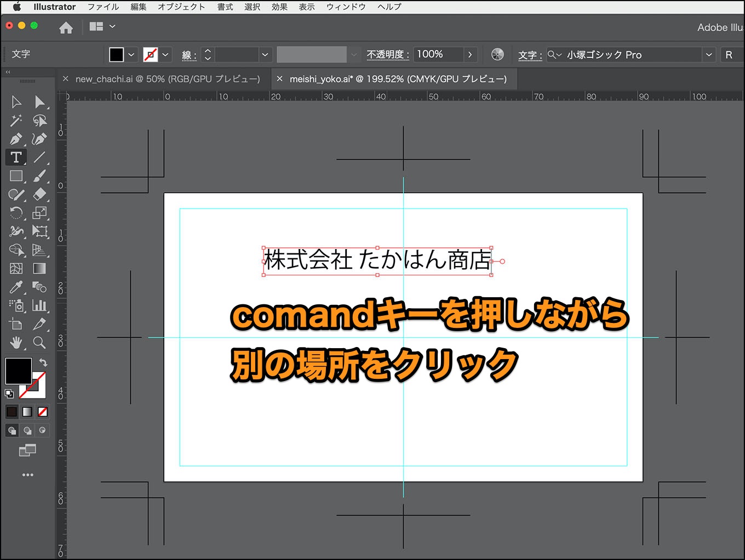The height and width of the screenshot is (560, 745).
Task: Open the 効果 menu
Action: 279,7
